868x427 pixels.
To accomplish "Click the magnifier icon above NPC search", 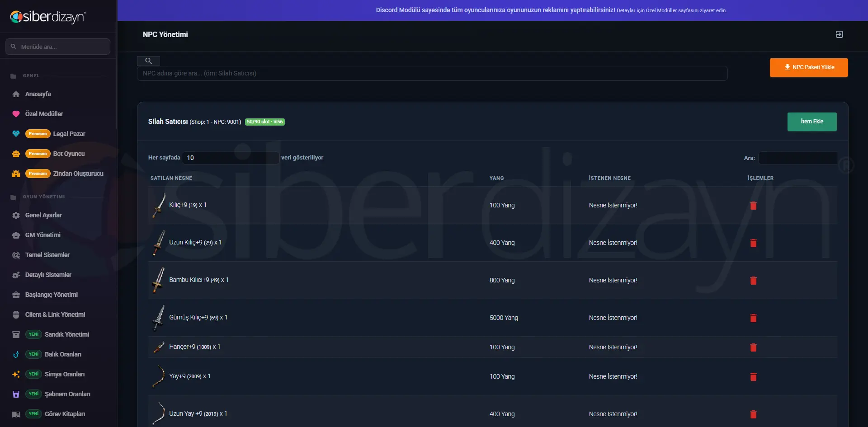I will pos(148,61).
